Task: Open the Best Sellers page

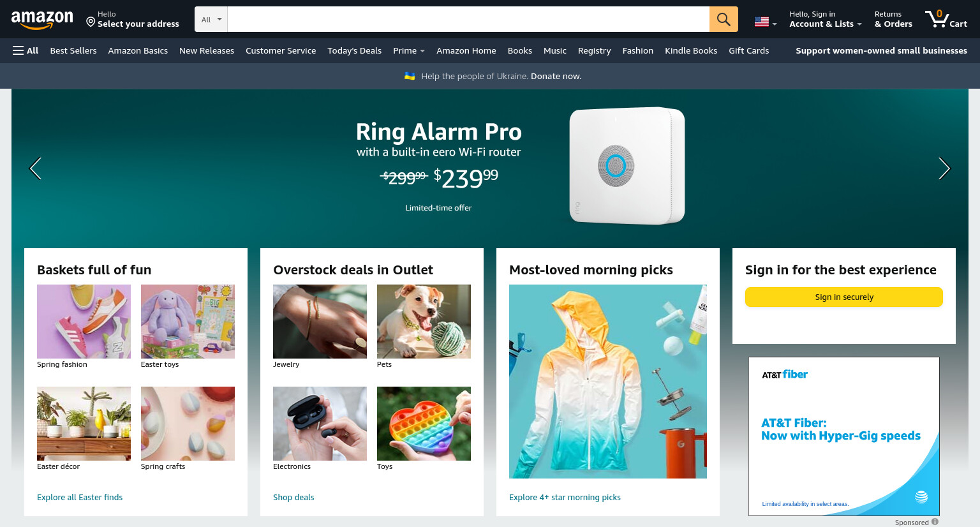Action: point(73,50)
